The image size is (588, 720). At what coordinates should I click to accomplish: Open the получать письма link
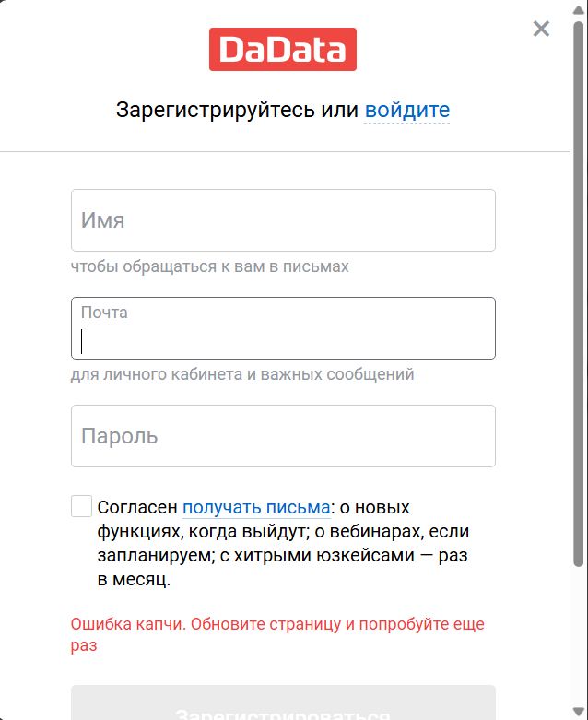256,507
